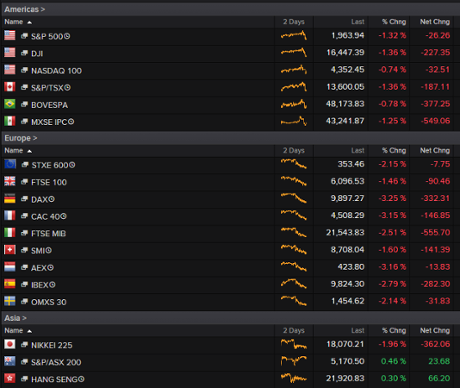Viewport: 460px width, 388px height.
Task: Open the popout window icon for BOVESPA
Action: 24,104
